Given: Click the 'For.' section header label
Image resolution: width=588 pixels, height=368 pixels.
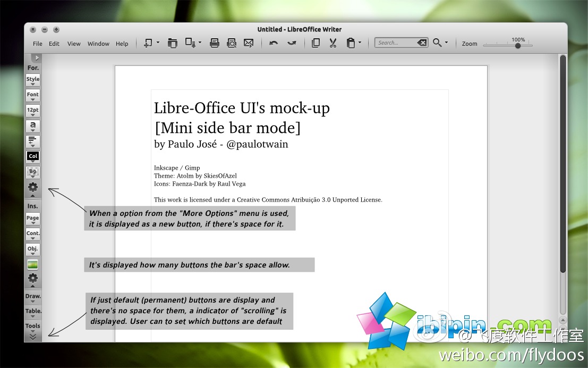Looking at the screenshot, I should [32, 68].
